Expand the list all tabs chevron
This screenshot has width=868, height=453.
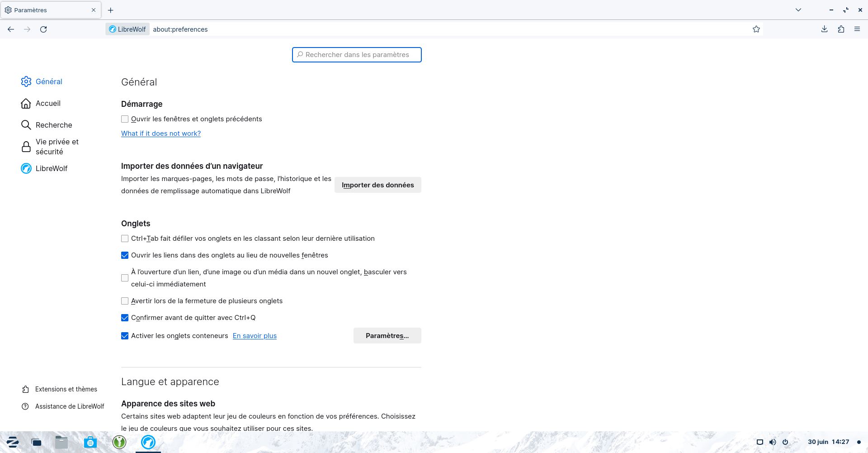(x=798, y=10)
